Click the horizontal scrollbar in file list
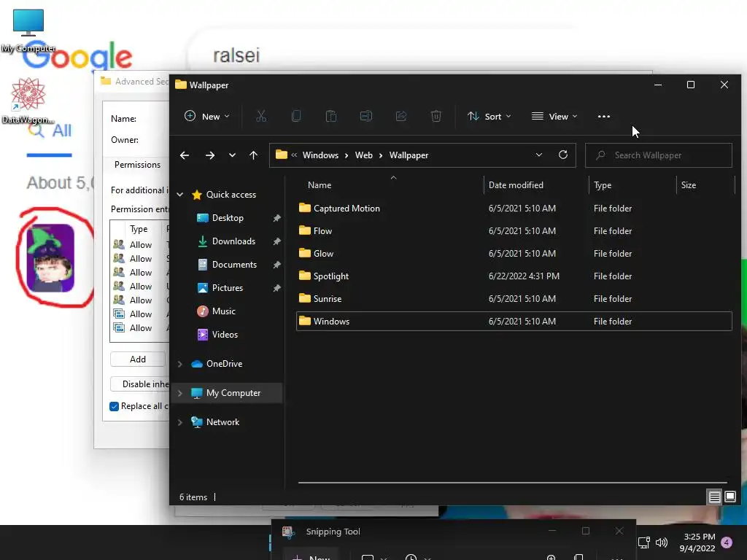The image size is (747, 560). pyautogui.click(x=513, y=483)
